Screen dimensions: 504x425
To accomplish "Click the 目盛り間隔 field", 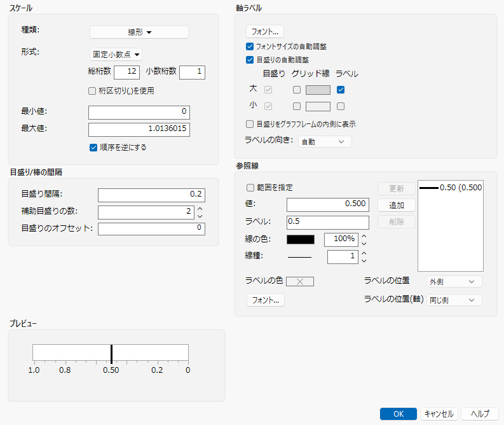I will tap(151, 195).
